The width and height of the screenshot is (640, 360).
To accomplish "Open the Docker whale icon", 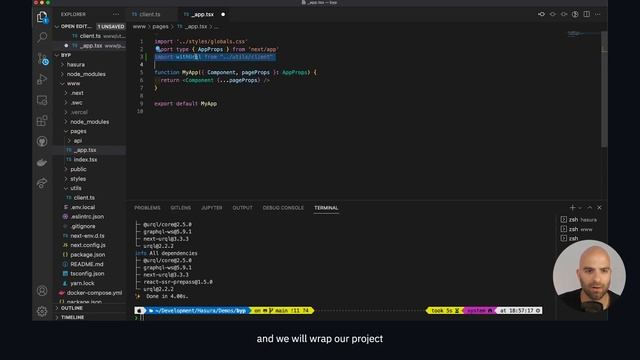I will (x=42, y=162).
